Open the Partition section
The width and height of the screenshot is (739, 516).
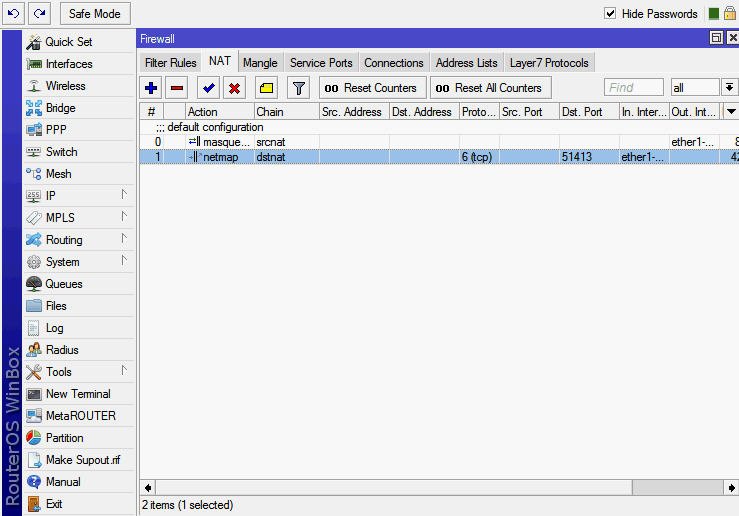pos(79,438)
